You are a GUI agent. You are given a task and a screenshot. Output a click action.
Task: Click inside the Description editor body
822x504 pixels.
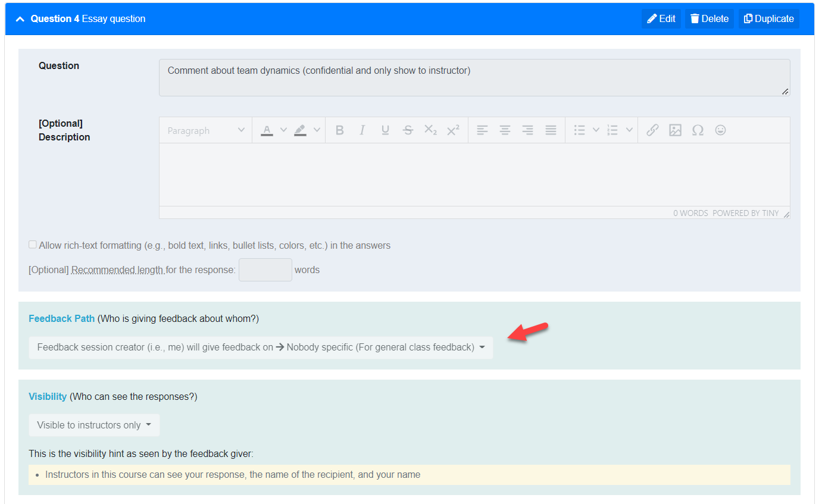[x=474, y=174]
